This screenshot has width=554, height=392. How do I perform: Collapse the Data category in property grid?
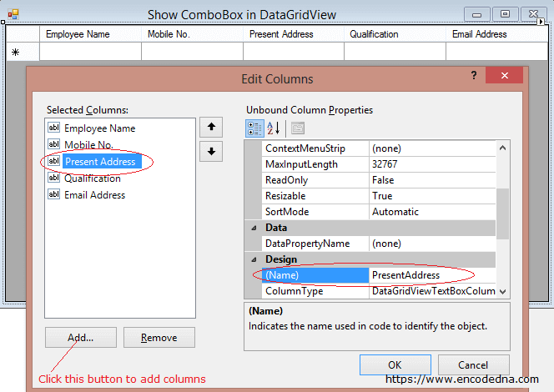[x=253, y=228]
